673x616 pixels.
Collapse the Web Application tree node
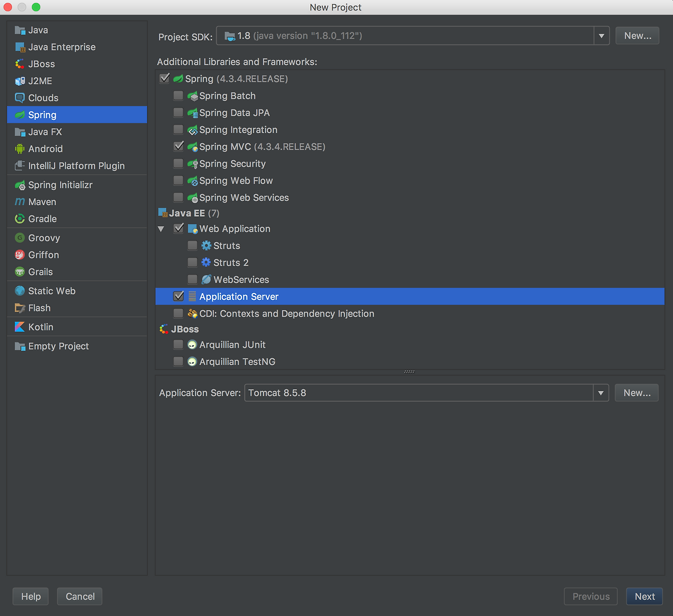coord(161,229)
